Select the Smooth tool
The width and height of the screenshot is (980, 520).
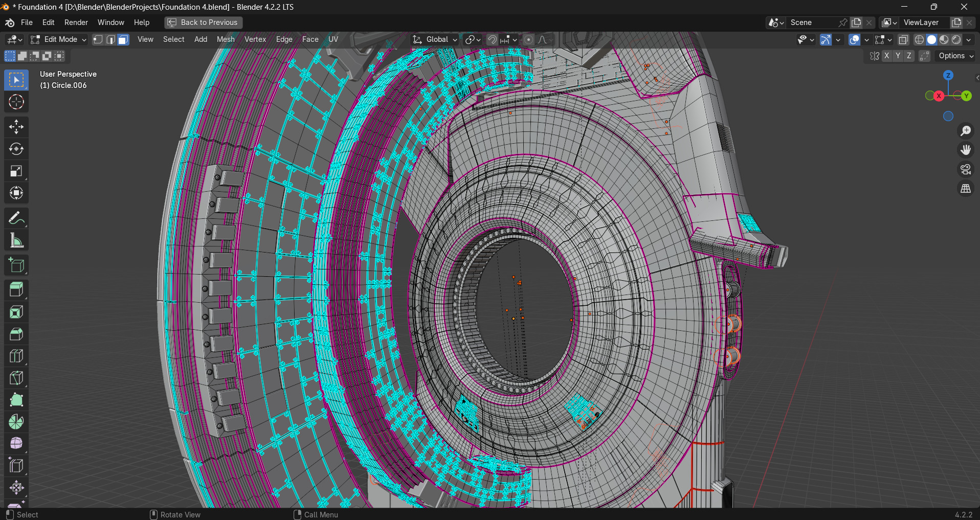[16, 444]
